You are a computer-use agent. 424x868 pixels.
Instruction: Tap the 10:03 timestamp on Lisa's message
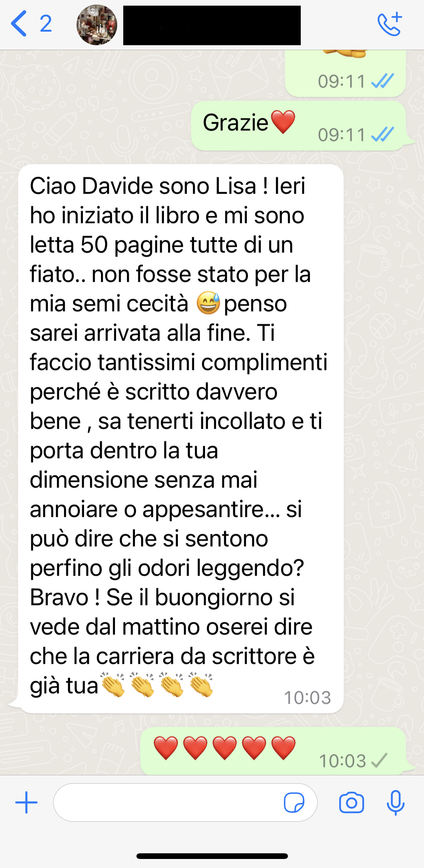pyautogui.click(x=307, y=698)
